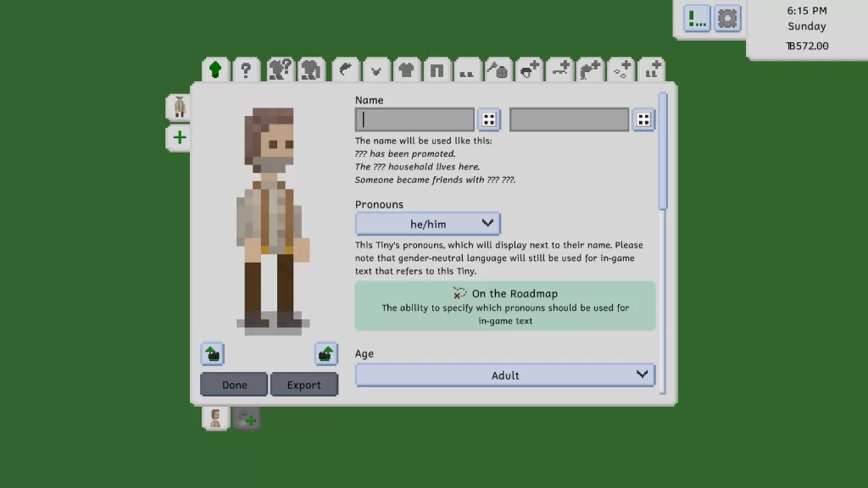Screen dimensions: 868x488
Task: Click the Done button
Action: pyautogui.click(x=233, y=384)
